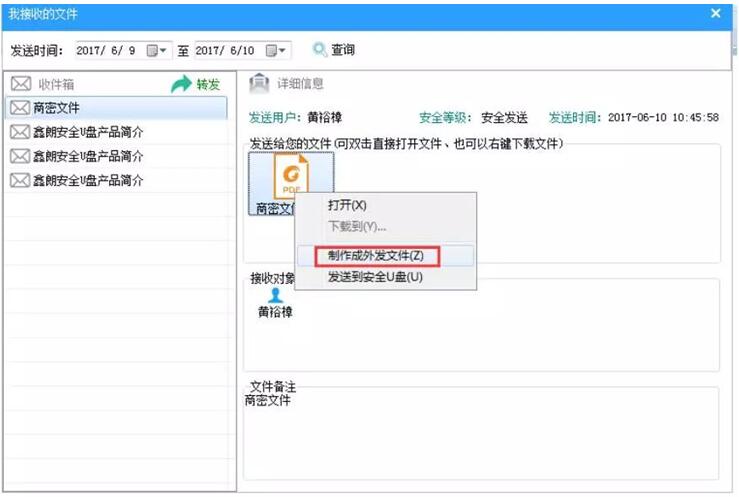The height and width of the screenshot is (497, 739).
Task: Click the green 转发 forward arrow icon
Action: click(x=181, y=85)
